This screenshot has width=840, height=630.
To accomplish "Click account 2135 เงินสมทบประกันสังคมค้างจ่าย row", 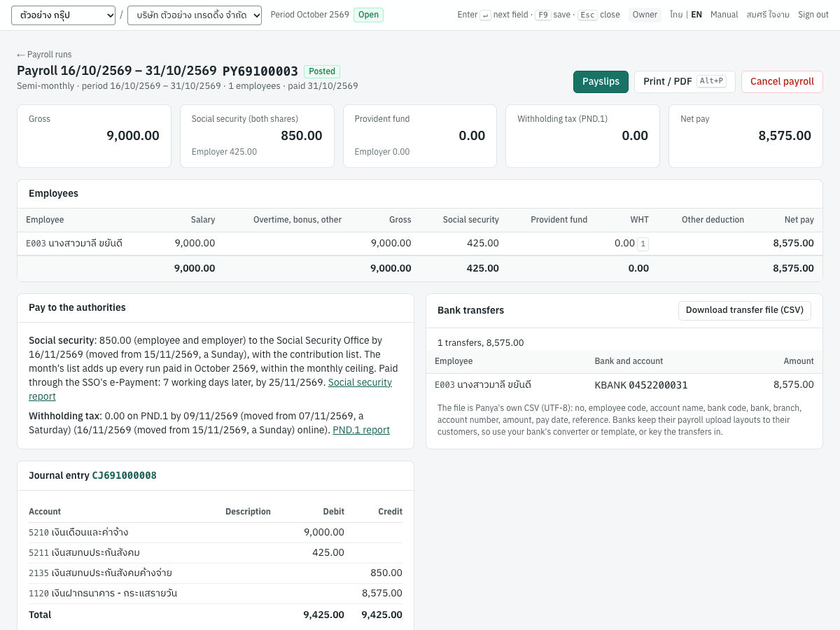I will coord(216,573).
